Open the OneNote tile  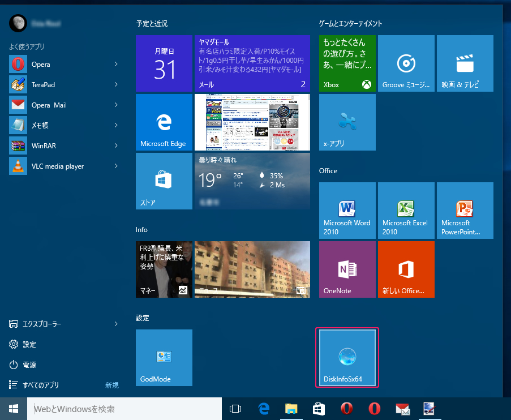click(x=347, y=269)
